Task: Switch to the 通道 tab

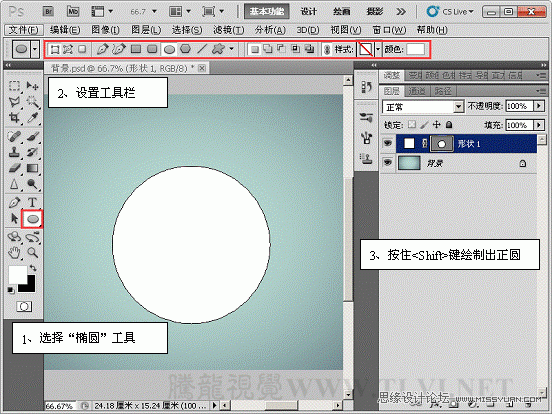Action: click(x=417, y=91)
